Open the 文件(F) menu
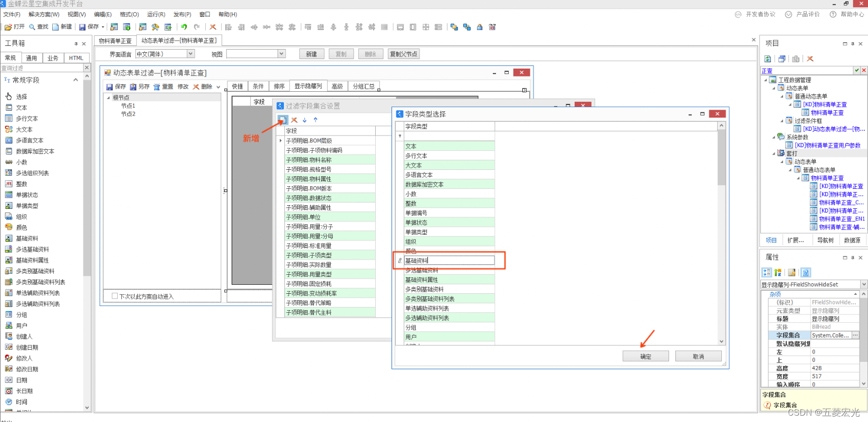The height and width of the screenshot is (422, 868). 12,14
